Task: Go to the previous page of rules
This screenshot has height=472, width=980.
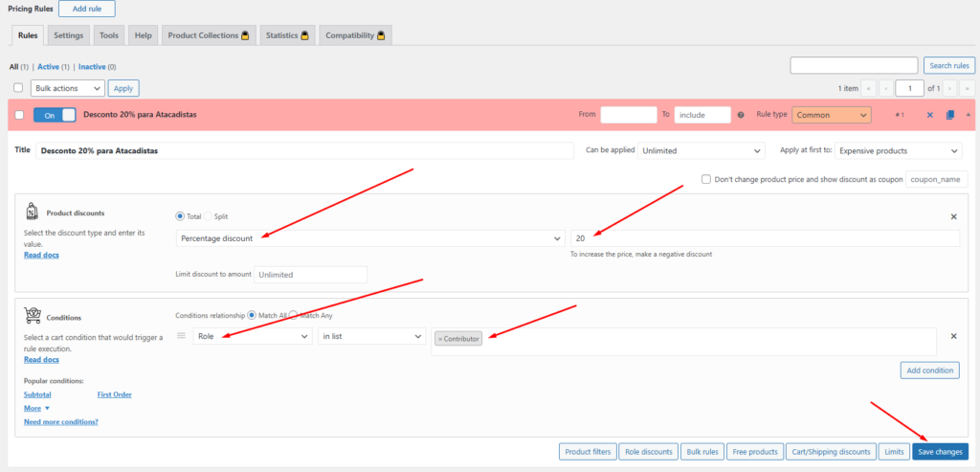Action: click(x=885, y=88)
